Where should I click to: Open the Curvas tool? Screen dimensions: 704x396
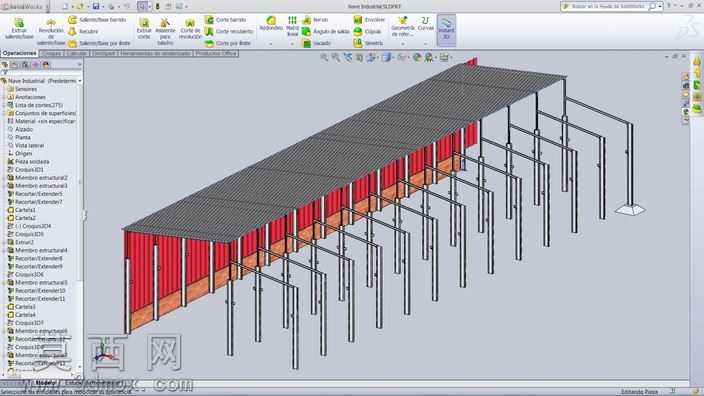click(425, 24)
